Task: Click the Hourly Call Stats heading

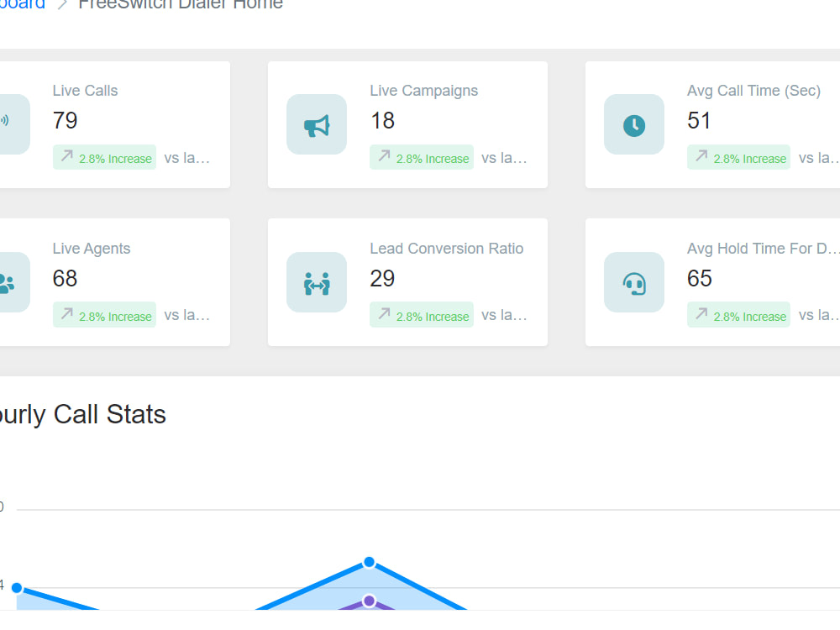Action: (x=82, y=414)
